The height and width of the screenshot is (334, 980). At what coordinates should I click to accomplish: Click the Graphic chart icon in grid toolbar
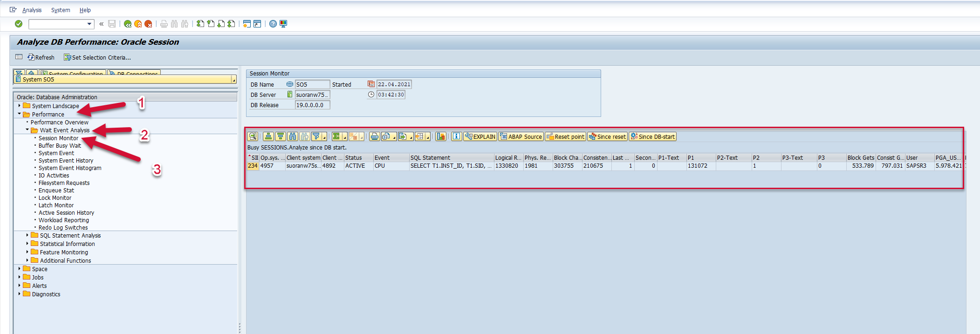tap(441, 136)
